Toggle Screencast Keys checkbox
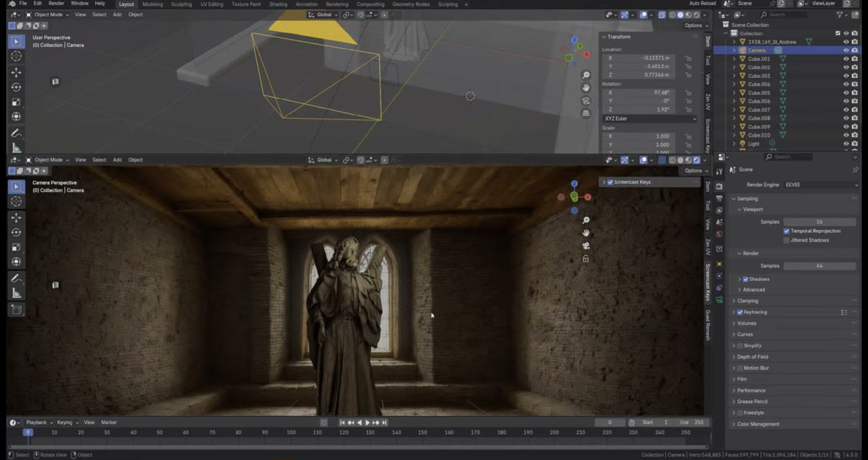 (610, 182)
